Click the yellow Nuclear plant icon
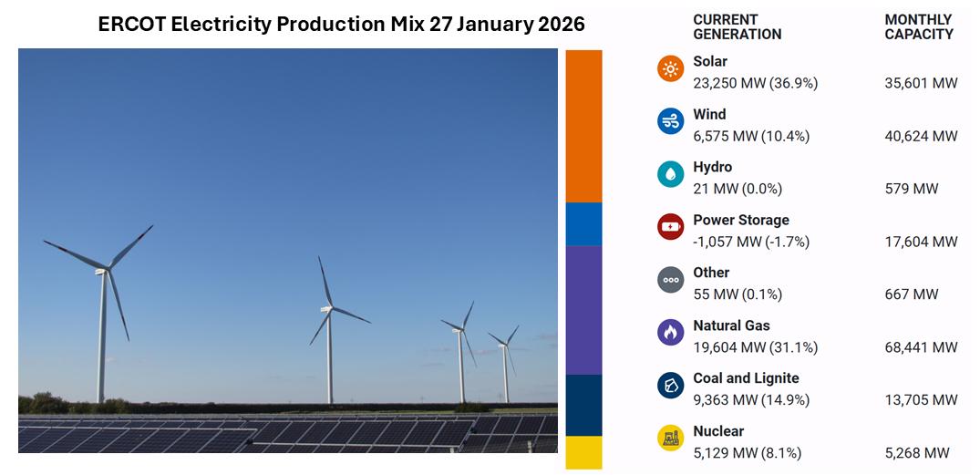The image size is (980, 475). click(671, 438)
